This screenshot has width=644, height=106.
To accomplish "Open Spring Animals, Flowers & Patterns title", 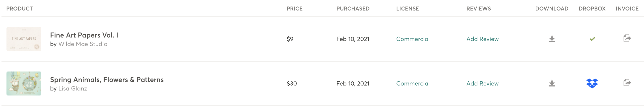I will [x=107, y=80].
